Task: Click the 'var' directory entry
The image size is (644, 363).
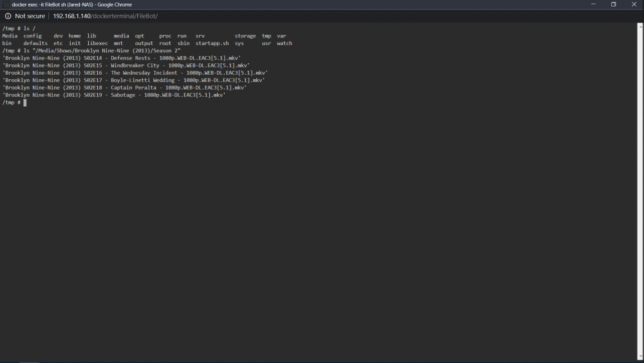Action: 281,35
